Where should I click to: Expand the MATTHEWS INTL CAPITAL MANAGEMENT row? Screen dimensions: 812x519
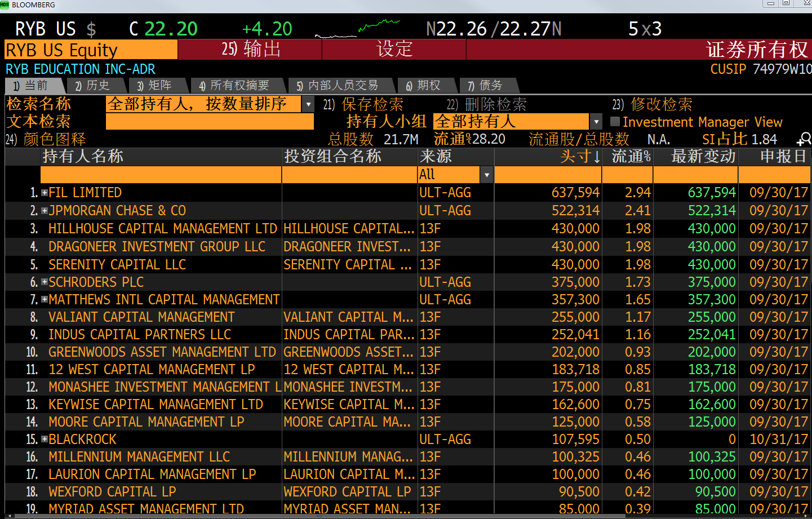(x=45, y=299)
